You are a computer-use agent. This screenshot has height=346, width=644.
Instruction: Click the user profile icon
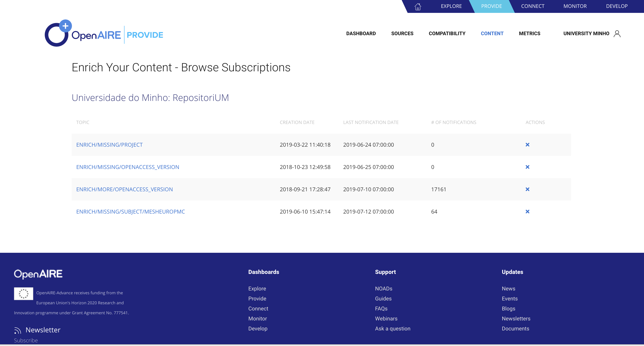(x=617, y=33)
